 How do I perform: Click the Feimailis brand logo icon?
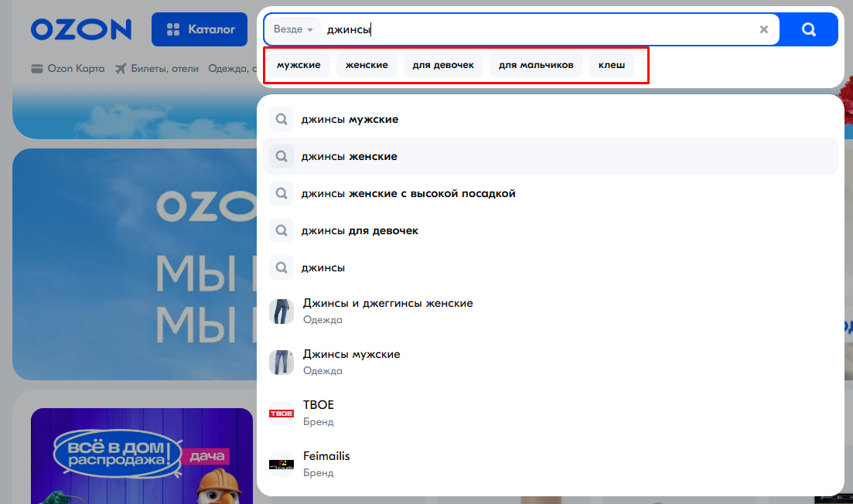(281, 465)
